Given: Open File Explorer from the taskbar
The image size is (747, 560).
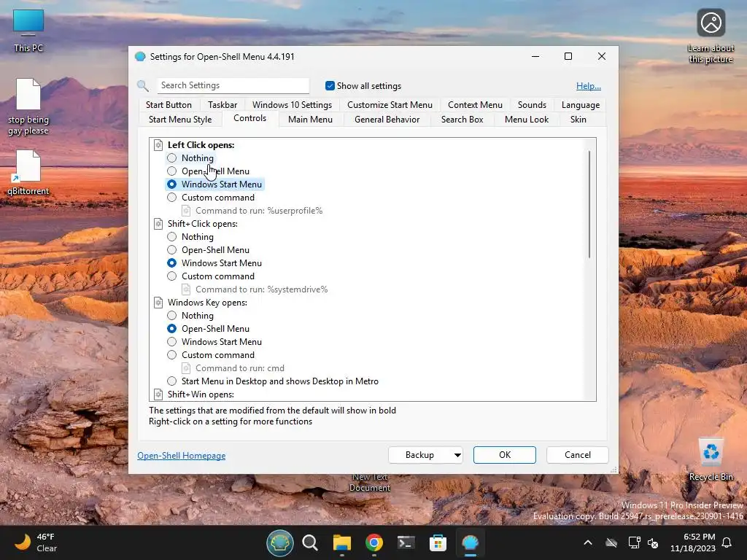Looking at the screenshot, I should coord(342,542).
